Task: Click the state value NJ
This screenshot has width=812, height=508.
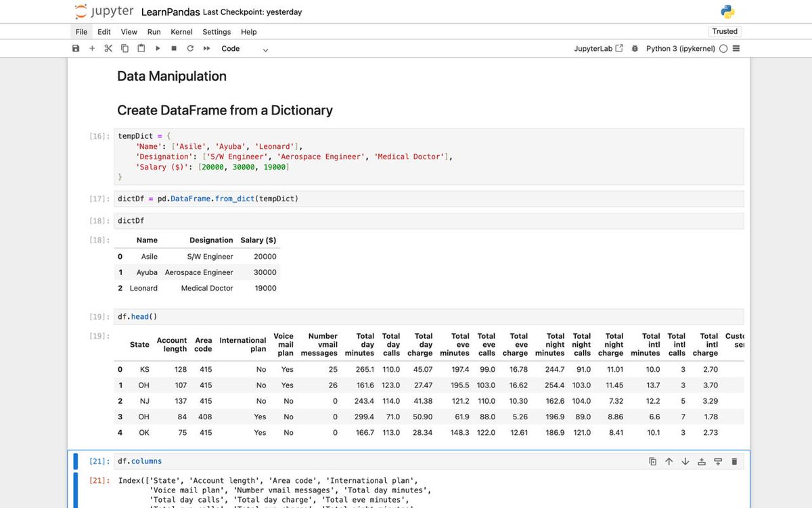Action: pyautogui.click(x=144, y=401)
